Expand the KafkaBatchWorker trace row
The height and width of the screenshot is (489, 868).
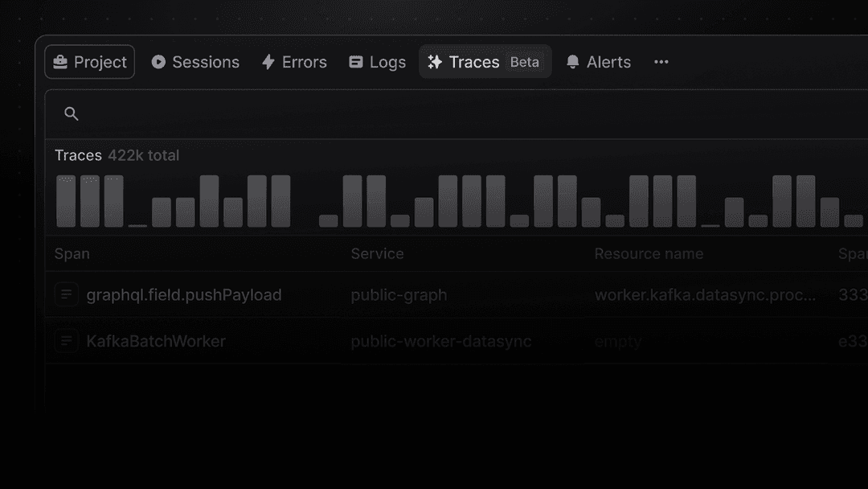[x=157, y=341]
